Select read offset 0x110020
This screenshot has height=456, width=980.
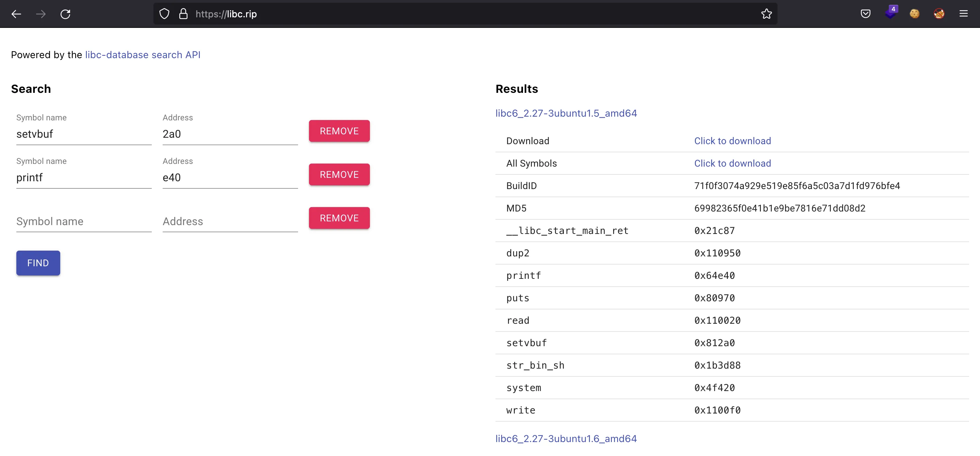click(717, 321)
